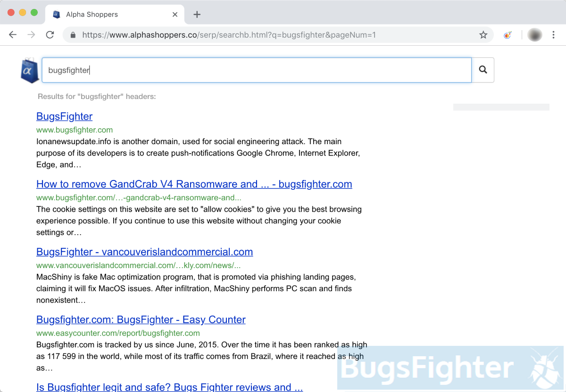Viewport: 566px width, 392px height.
Task: Click the green easycounter.com/report URL text
Action: (118, 334)
